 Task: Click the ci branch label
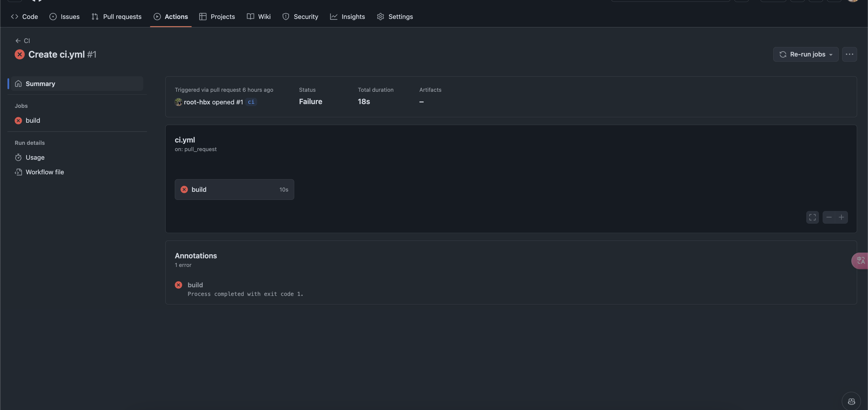pos(251,102)
